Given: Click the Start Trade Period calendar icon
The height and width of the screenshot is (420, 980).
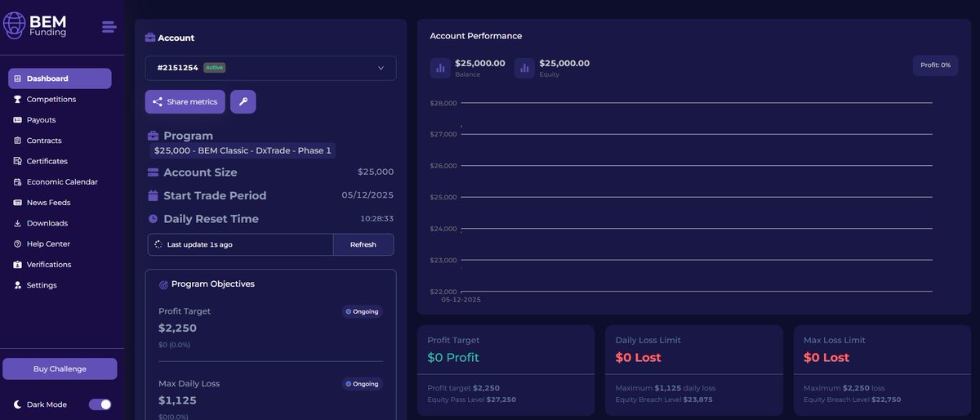Looking at the screenshot, I should pos(153,195).
